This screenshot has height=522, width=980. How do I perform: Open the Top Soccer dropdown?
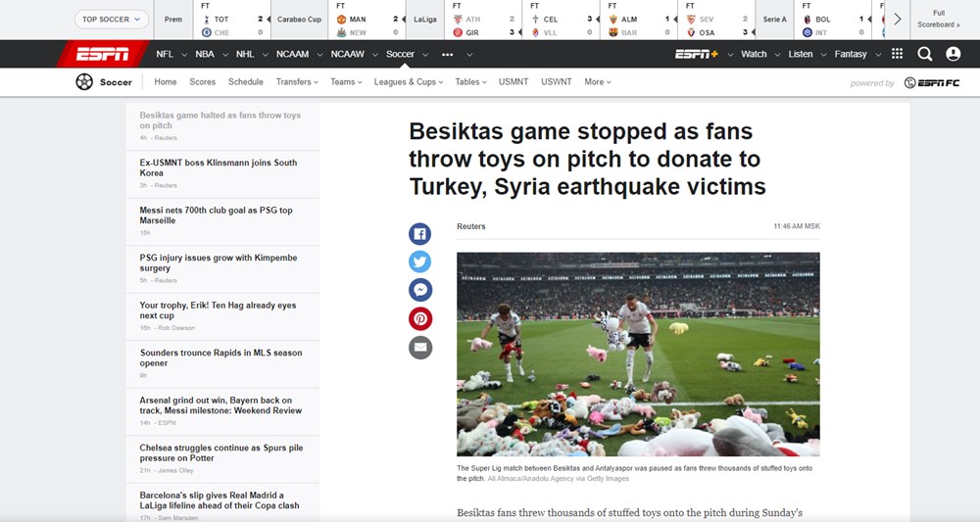[x=111, y=19]
